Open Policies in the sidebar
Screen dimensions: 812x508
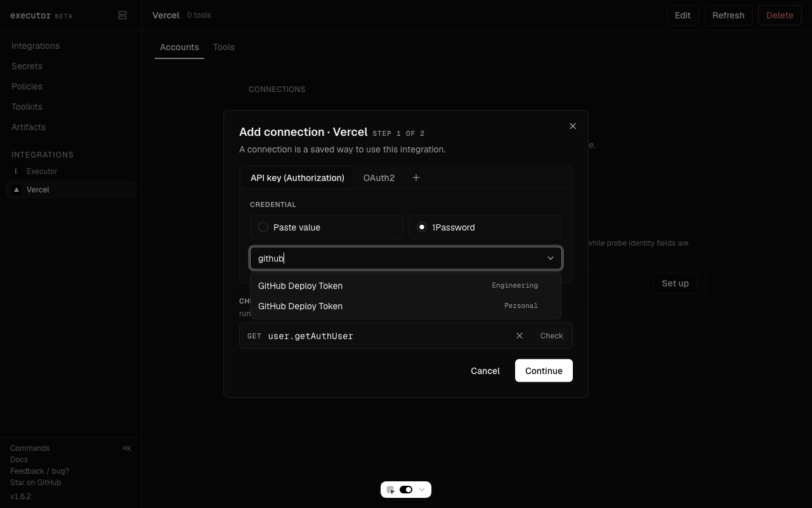[x=27, y=86]
